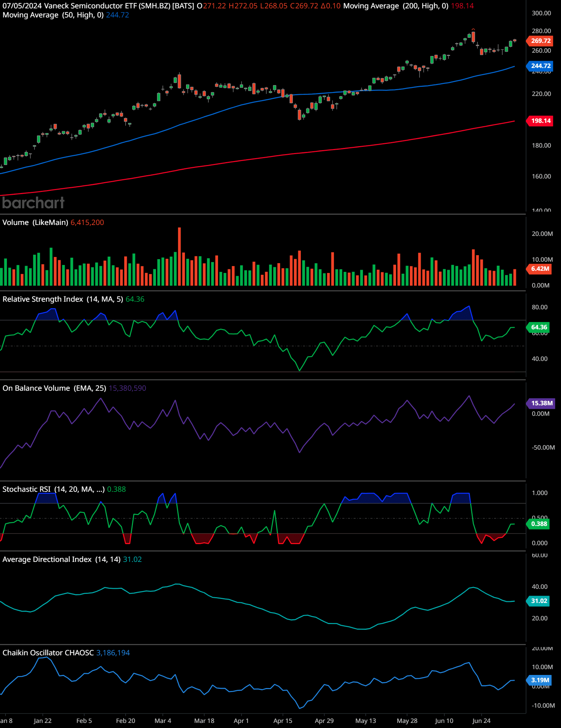Click the volume value 6,415,200

coord(87,222)
